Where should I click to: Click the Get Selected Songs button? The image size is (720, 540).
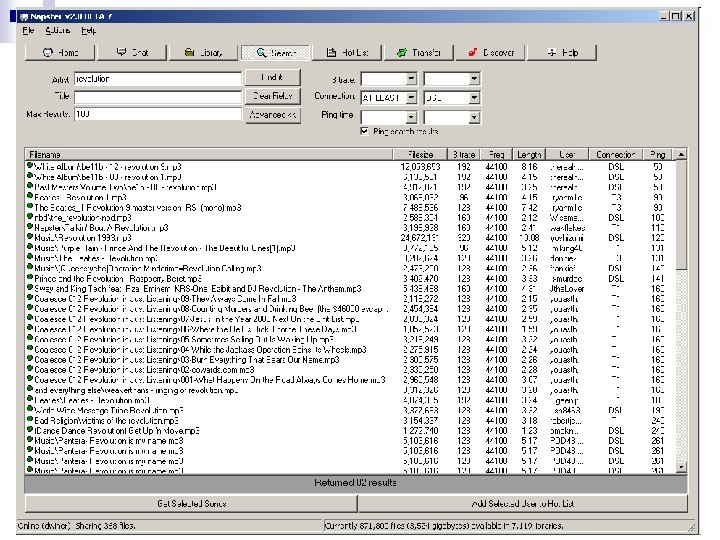click(x=191, y=504)
